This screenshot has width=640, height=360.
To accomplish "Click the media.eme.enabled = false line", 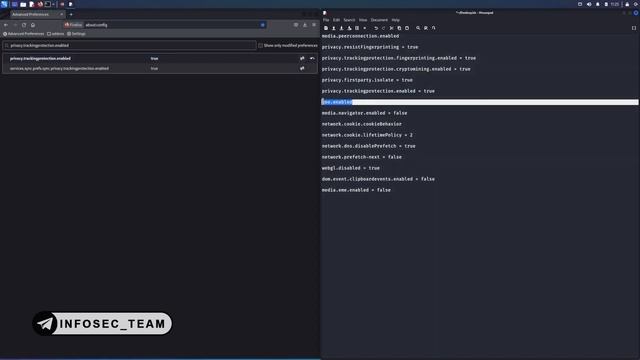I will point(356,190).
